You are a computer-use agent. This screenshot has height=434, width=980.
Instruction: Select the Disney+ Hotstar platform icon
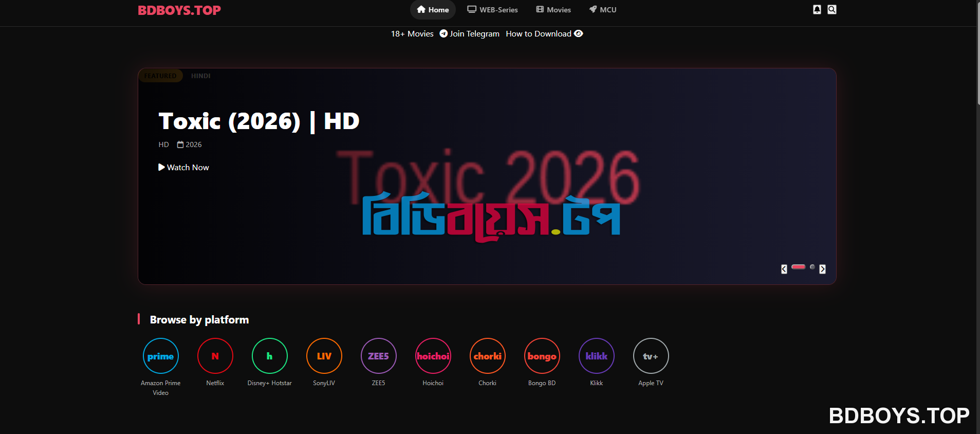pyautogui.click(x=270, y=356)
